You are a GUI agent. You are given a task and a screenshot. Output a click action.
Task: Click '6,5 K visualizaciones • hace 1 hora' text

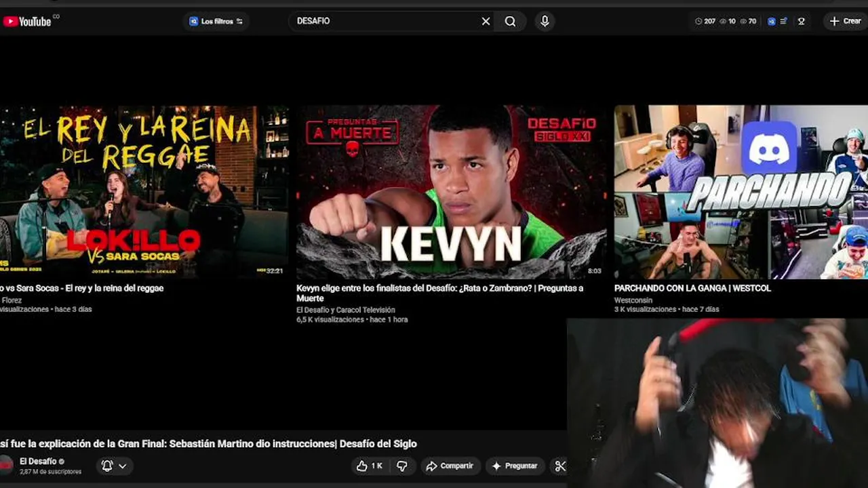(x=352, y=319)
